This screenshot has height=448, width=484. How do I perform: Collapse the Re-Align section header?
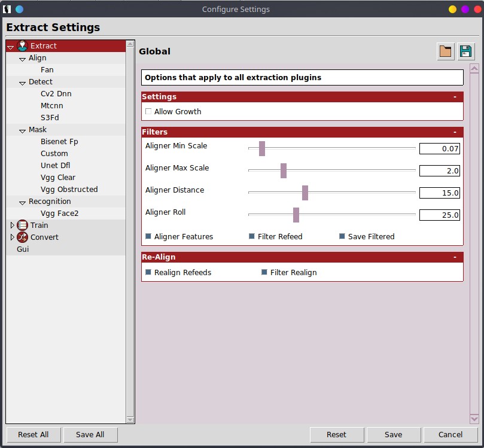pos(302,257)
